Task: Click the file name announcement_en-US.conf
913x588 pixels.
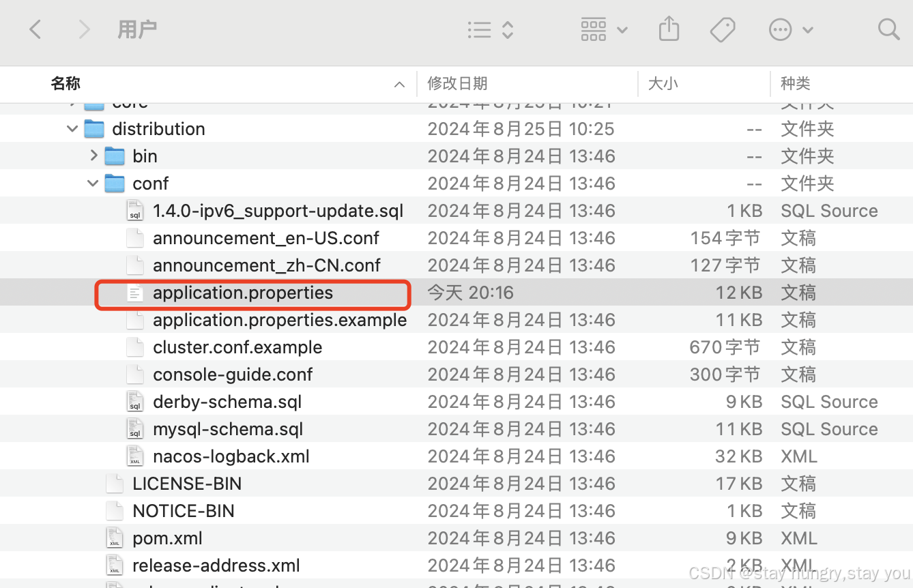Action: 266,238
